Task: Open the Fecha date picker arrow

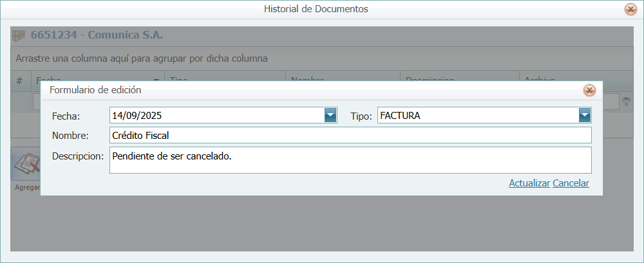Action: (330, 116)
